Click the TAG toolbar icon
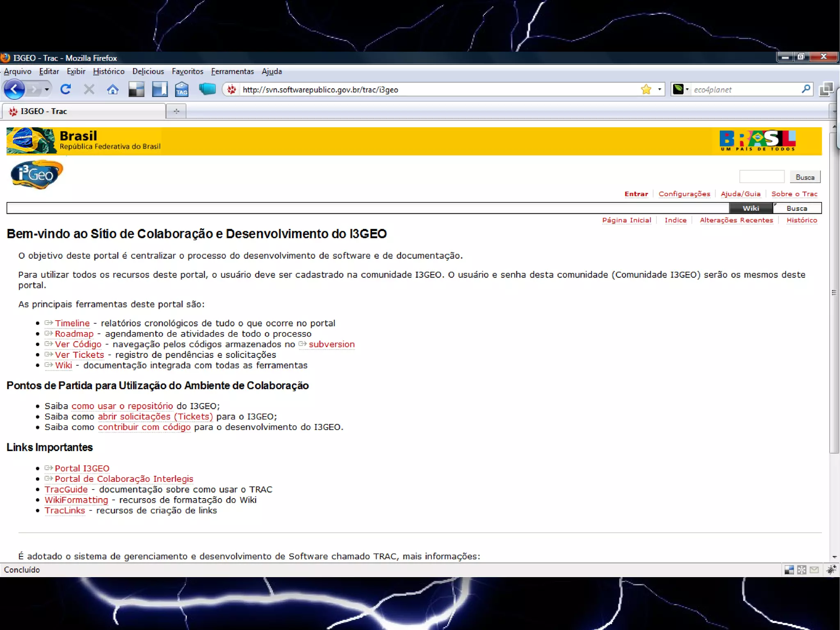The width and height of the screenshot is (840, 630). [x=182, y=89]
